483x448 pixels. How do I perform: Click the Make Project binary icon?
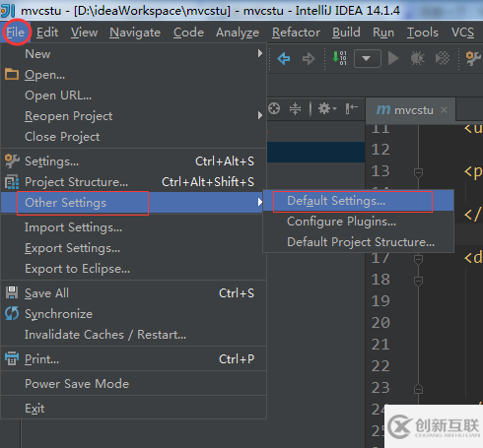point(339,58)
